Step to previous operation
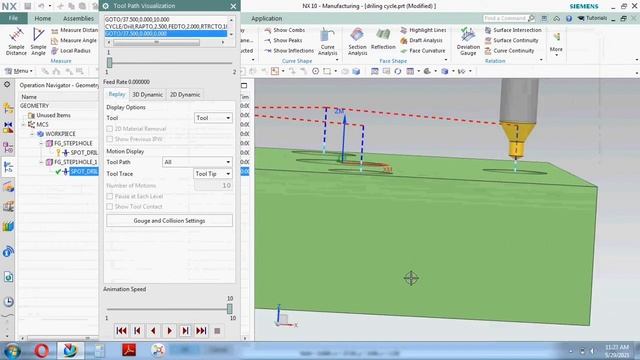 137,331
